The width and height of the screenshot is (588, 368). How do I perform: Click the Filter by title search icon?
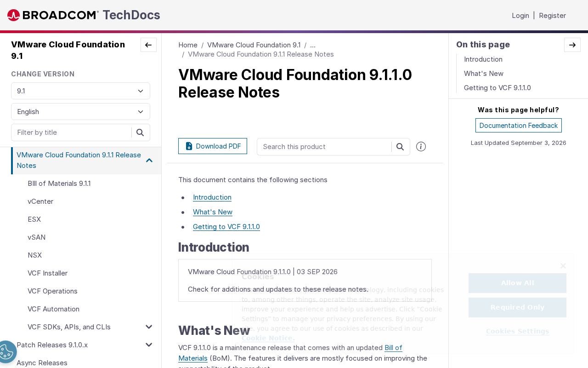[x=141, y=132]
